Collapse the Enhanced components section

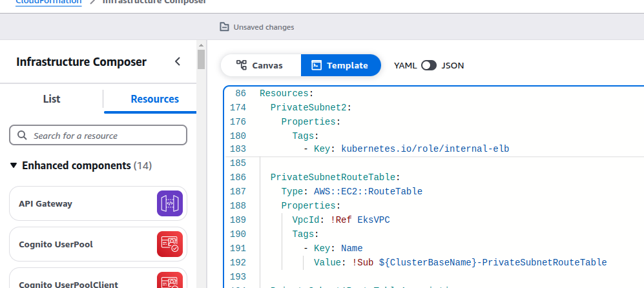pos(14,166)
